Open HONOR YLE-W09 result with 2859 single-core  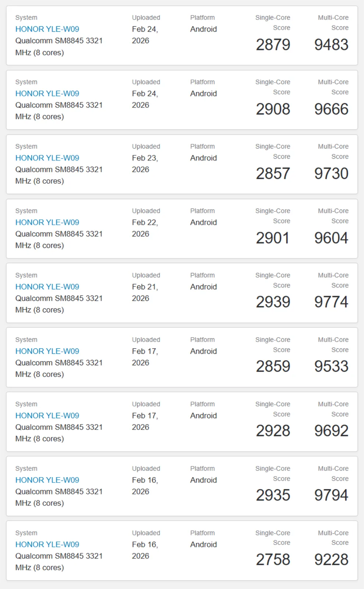tap(47, 351)
